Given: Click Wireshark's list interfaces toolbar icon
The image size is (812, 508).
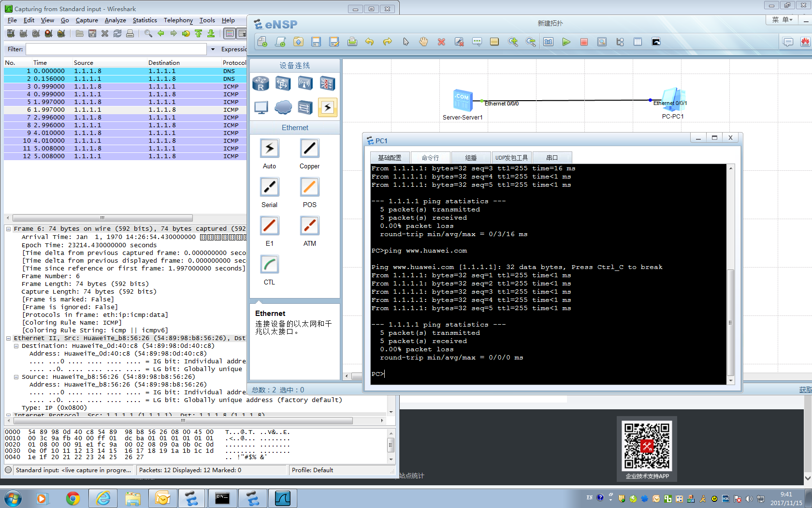Looking at the screenshot, I should coord(11,33).
